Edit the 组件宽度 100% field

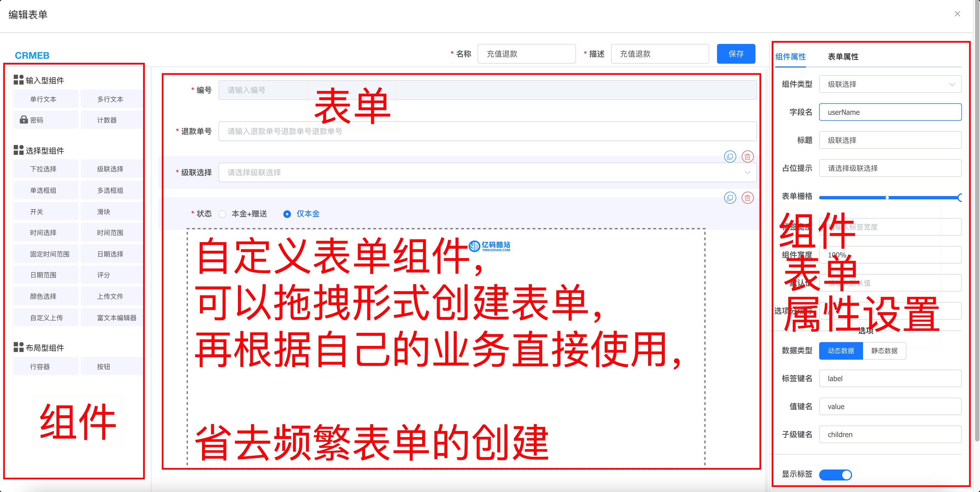(x=890, y=255)
